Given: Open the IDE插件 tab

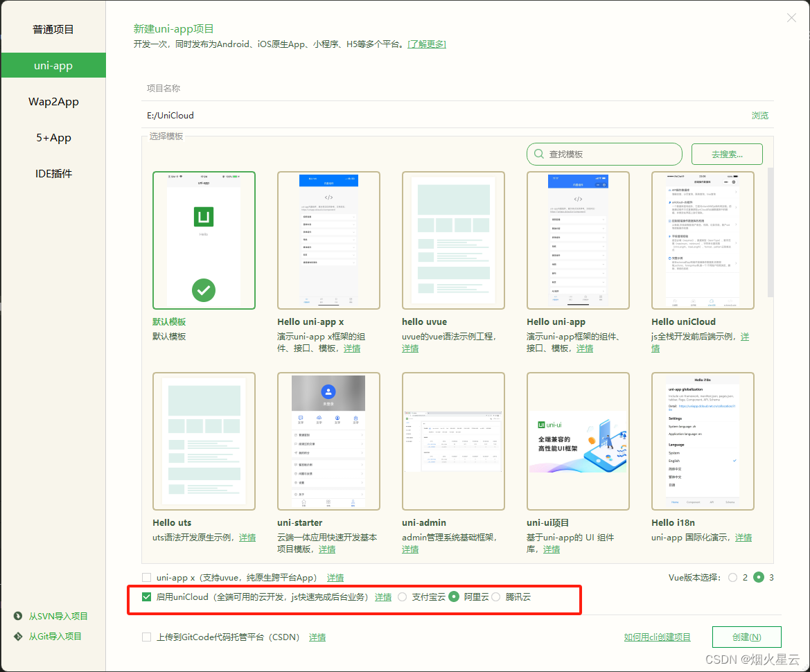Looking at the screenshot, I should coord(53,174).
